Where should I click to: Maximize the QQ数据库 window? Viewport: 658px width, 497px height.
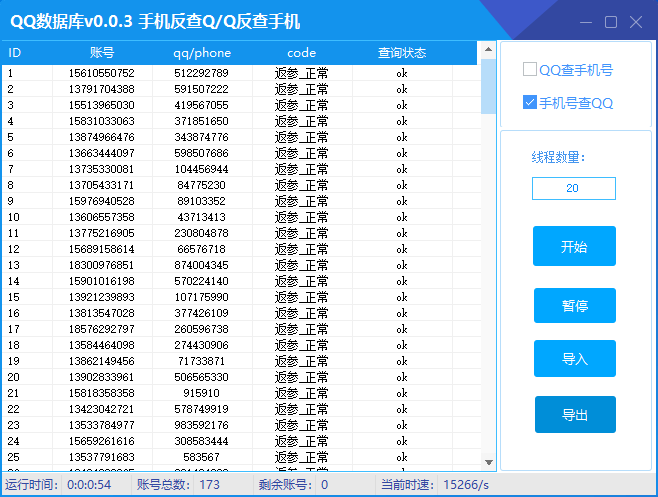tap(611, 22)
